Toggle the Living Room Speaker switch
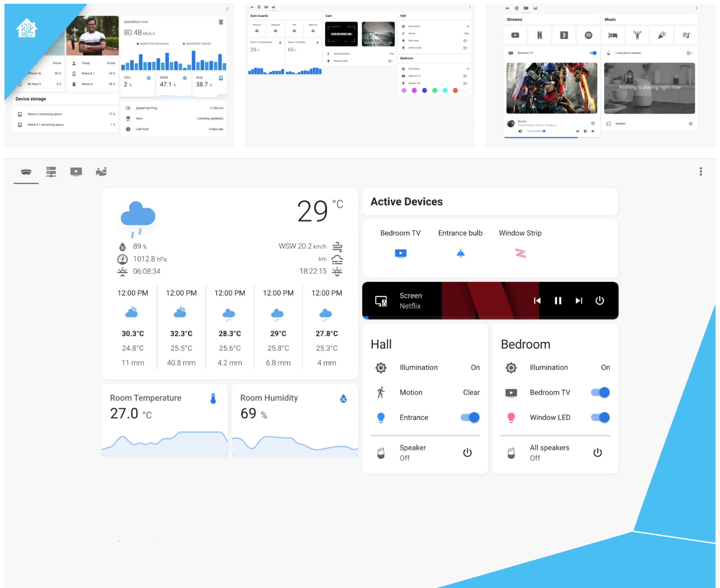The height and width of the screenshot is (588, 720). tap(690, 53)
